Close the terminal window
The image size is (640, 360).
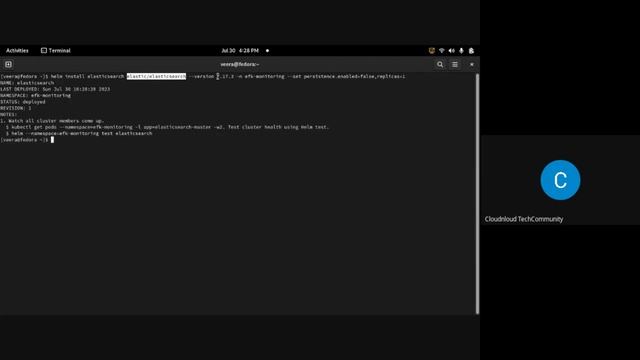pyautogui.click(x=472, y=64)
